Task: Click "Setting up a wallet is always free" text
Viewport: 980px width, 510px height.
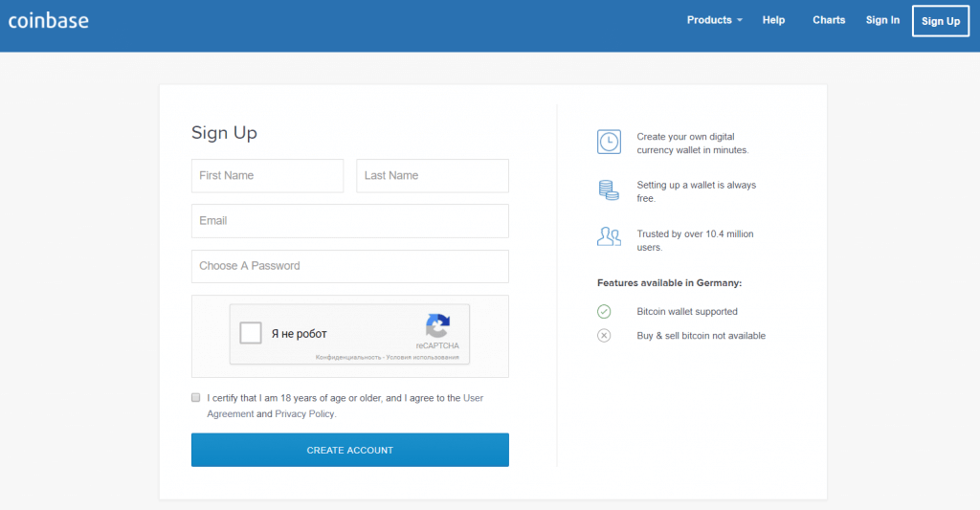Action: [x=697, y=192]
